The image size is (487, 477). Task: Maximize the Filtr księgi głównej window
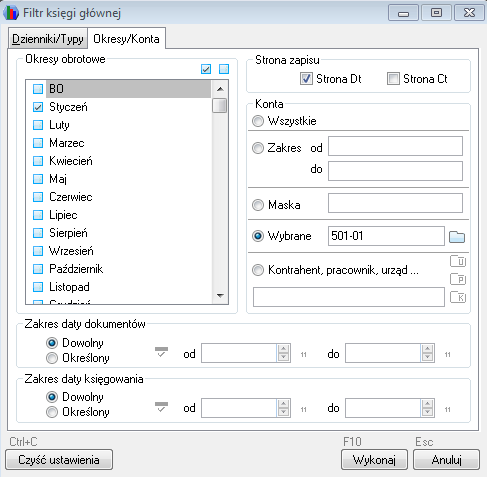click(436, 13)
